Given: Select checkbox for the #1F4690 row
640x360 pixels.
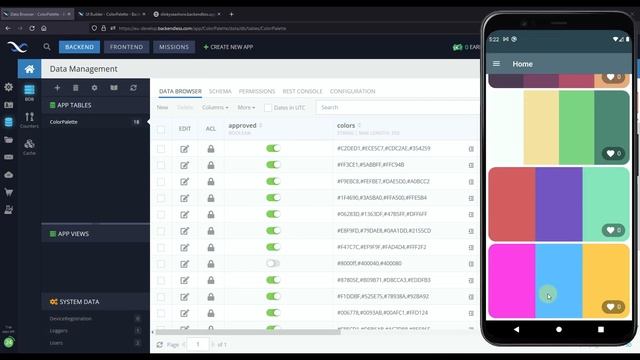Looking at the screenshot, I should tap(161, 198).
